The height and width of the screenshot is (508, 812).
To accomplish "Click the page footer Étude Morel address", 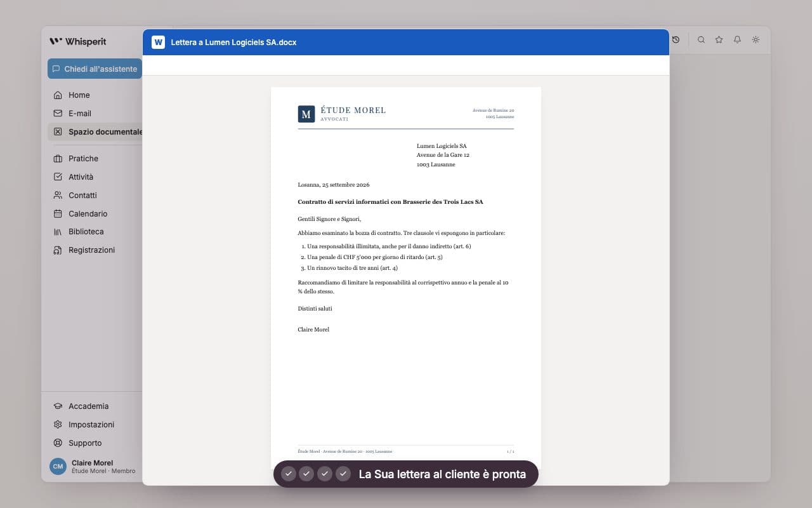I will click(x=345, y=451).
